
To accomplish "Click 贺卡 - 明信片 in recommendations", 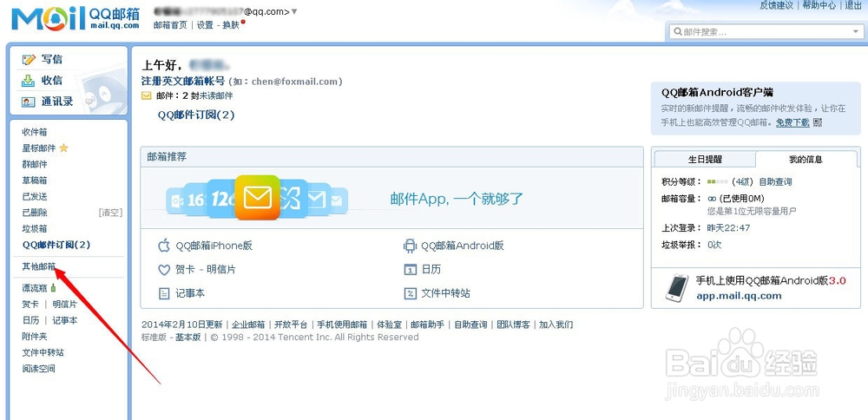I will pyautogui.click(x=206, y=270).
